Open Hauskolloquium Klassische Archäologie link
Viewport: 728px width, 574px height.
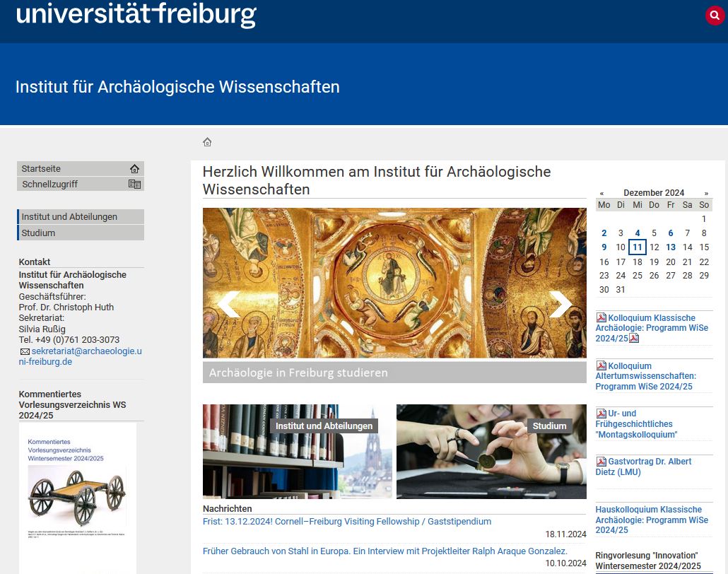pyautogui.click(x=652, y=520)
